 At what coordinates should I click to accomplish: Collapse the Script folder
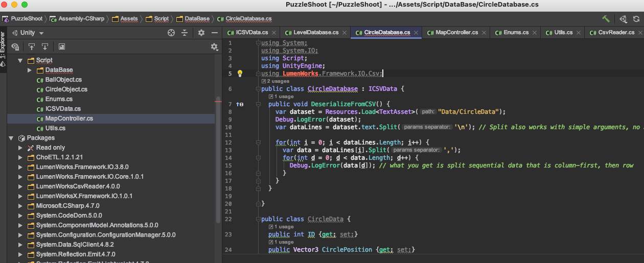(20, 60)
